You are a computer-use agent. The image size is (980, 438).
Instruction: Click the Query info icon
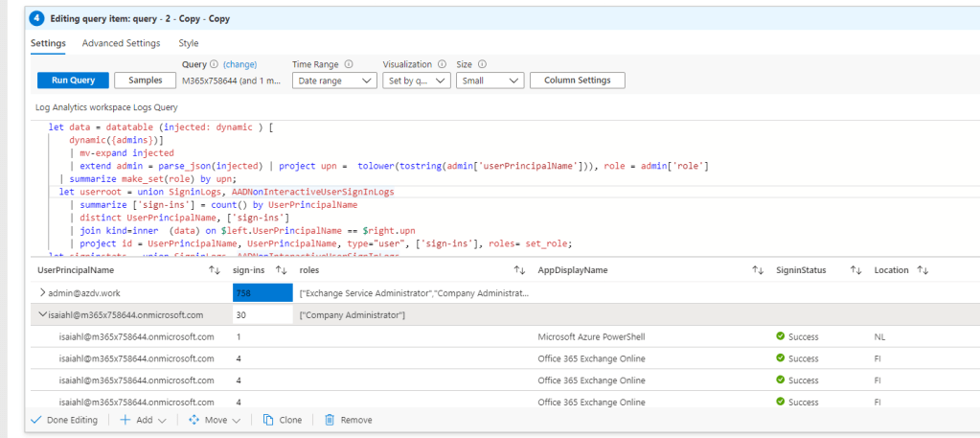click(x=214, y=64)
